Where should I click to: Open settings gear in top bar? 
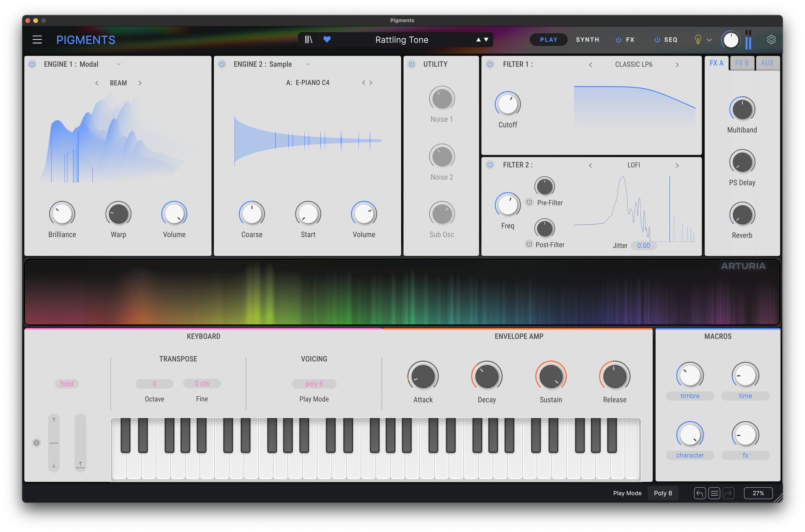[771, 39]
